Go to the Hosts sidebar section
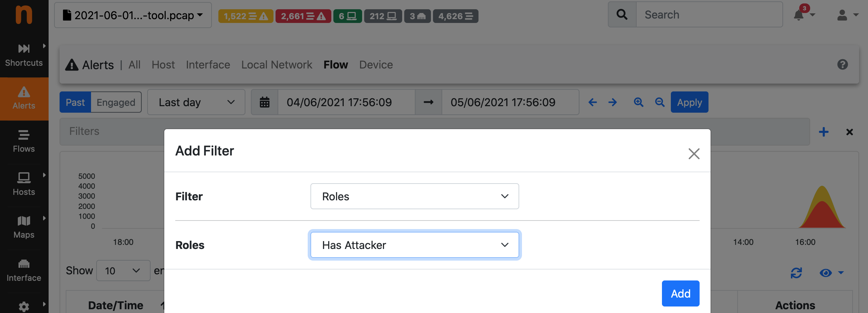Image resolution: width=868 pixels, height=313 pixels. coord(24,184)
